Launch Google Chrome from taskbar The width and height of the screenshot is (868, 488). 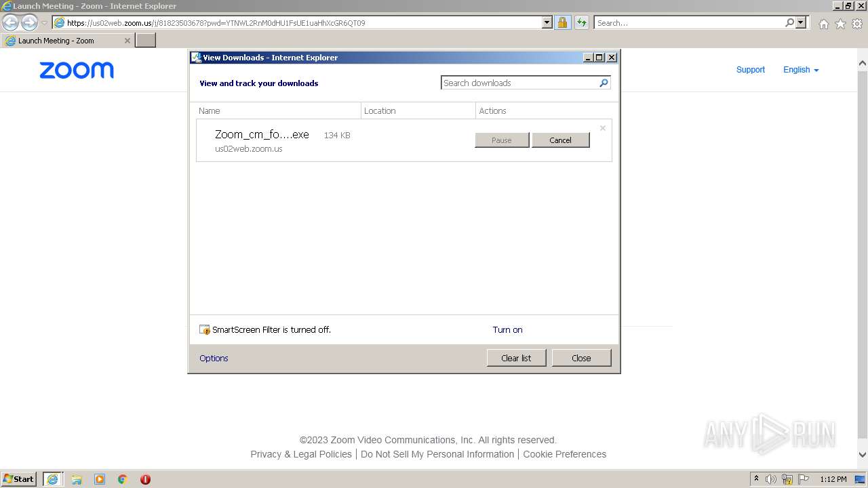[123, 479]
